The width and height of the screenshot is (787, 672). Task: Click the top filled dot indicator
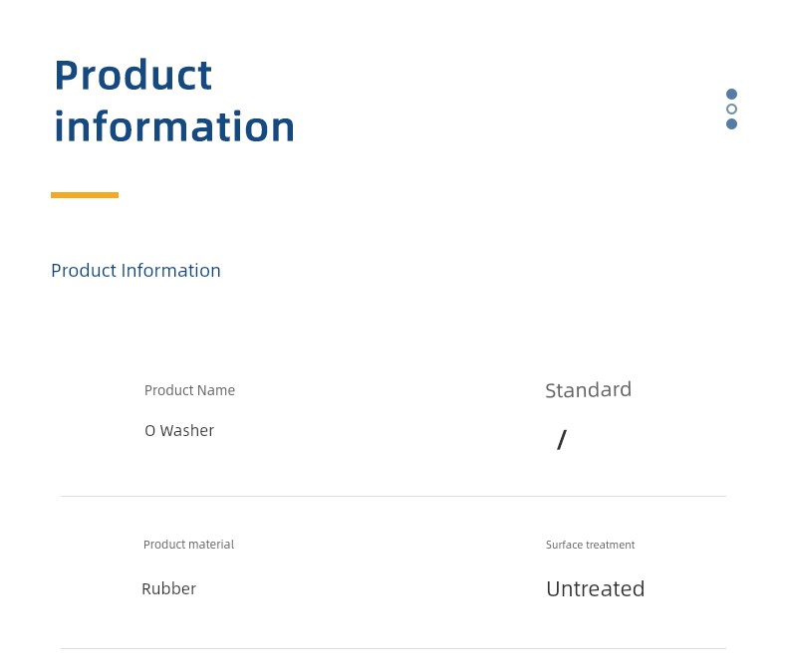[x=731, y=95]
